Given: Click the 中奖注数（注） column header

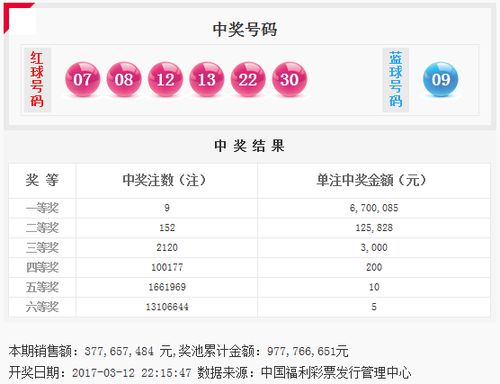Looking at the screenshot, I should 165,180.
